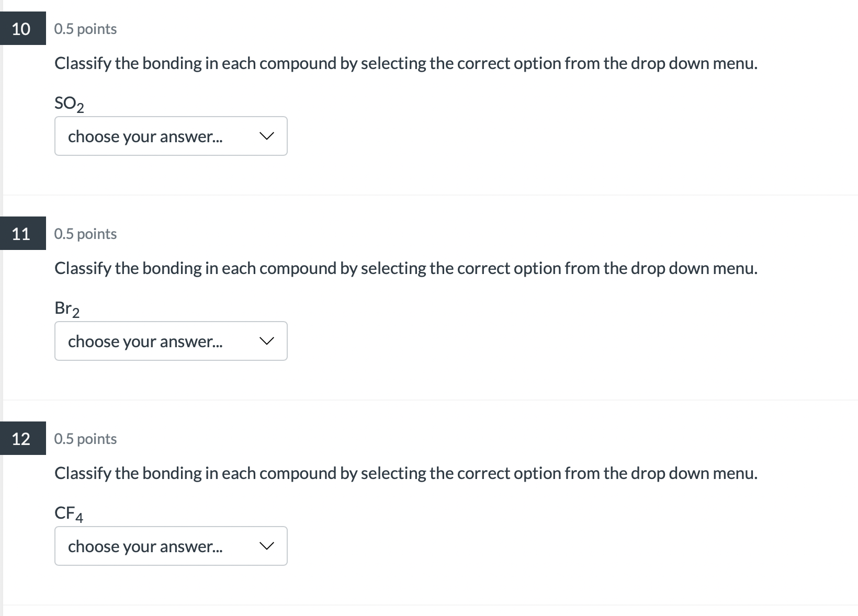
Task: Click the chevron arrow in the SO2 dropdown
Action: pyautogui.click(x=267, y=136)
